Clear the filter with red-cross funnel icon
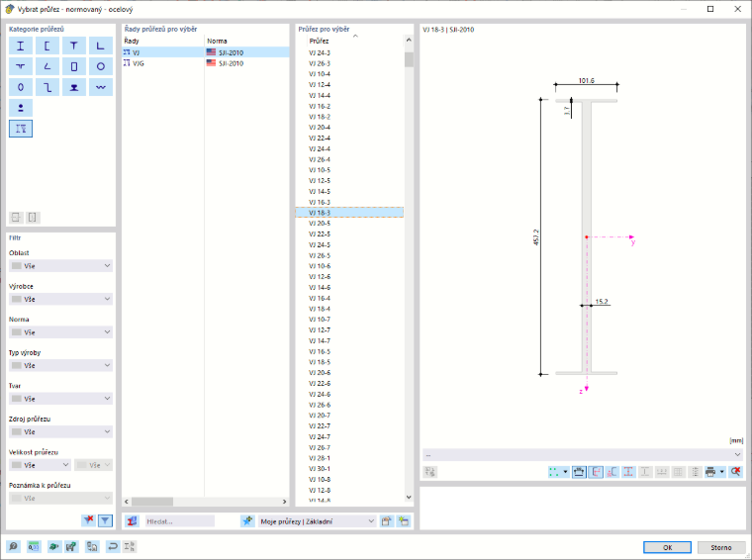Viewport: 752px width, 560px height. click(88, 520)
